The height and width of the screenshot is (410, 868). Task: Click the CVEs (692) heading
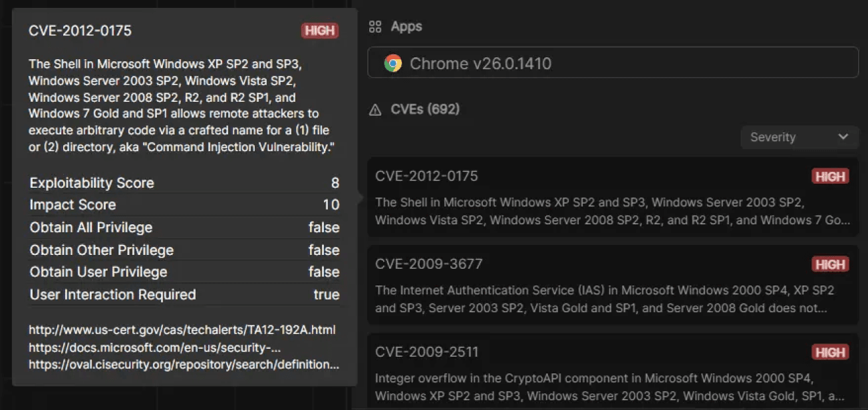click(425, 109)
